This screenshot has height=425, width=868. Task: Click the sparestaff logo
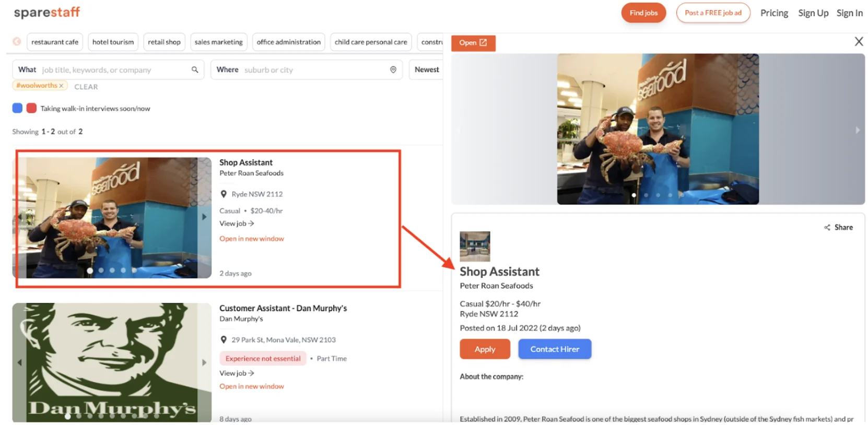[x=47, y=13]
